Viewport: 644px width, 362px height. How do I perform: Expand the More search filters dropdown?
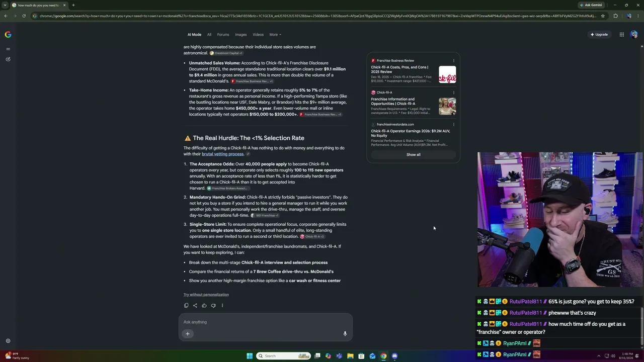coord(275,35)
